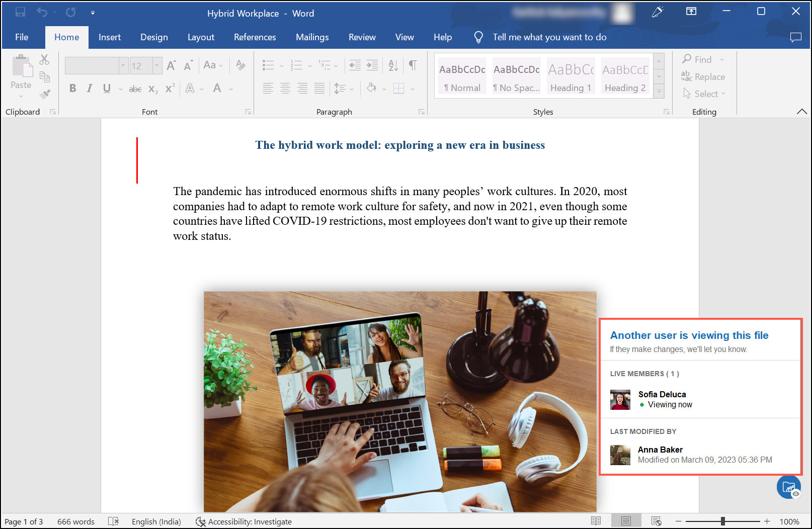Click Ribbon Display Options icon

pyautogui.click(x=692, y=11)
